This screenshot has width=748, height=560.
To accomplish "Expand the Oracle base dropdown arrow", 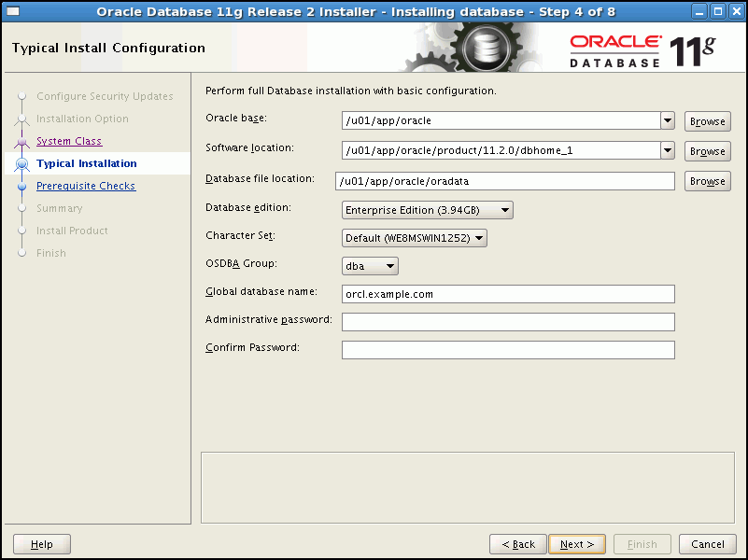I will (x=667, y=120).
